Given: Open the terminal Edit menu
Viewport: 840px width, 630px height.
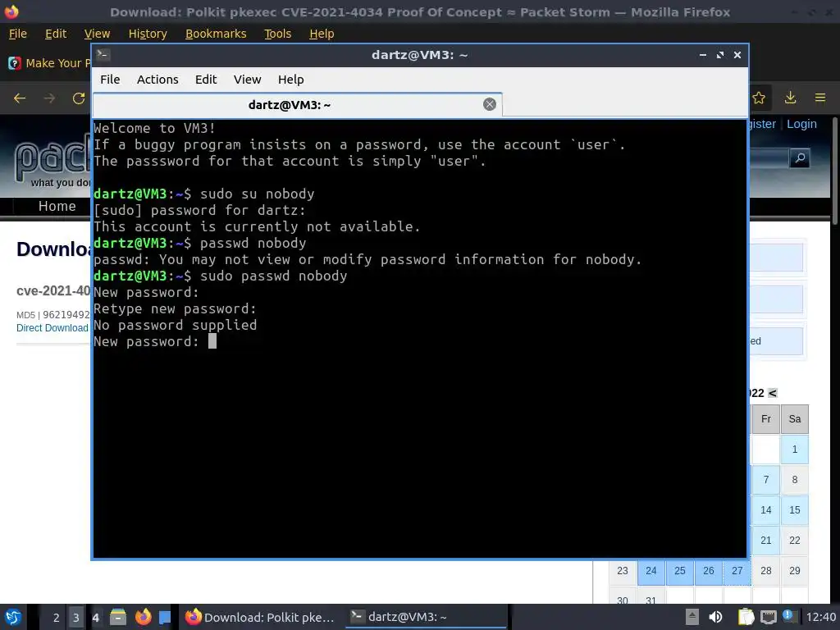Looking at the screenshot, I should 206,80.
